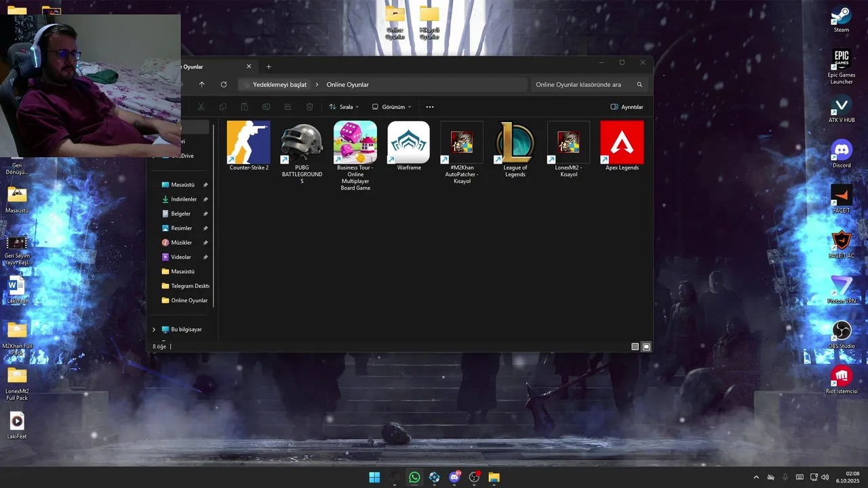
Task: Go up one folder level
Action: (201, 85)
